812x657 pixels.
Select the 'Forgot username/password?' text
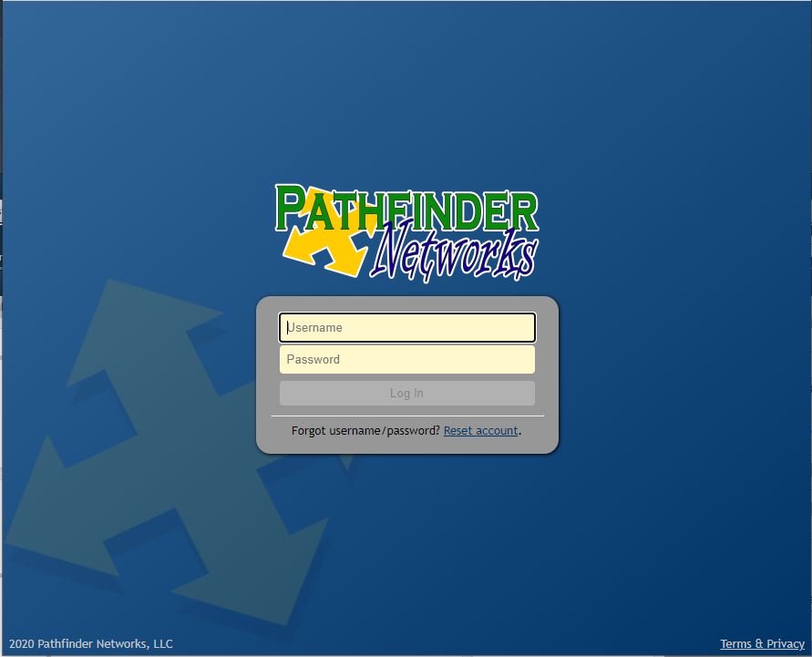[x=365, y=431]
